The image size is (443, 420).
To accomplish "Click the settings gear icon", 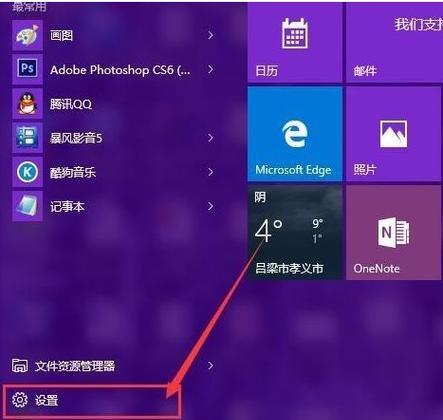I will pyautogui.click(x=20, y=399).
